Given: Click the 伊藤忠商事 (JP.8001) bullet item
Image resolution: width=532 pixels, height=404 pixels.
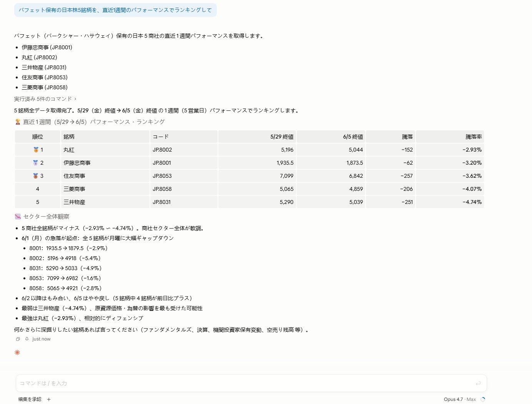Looking at the screenshot, I should [x=47, y=47].
